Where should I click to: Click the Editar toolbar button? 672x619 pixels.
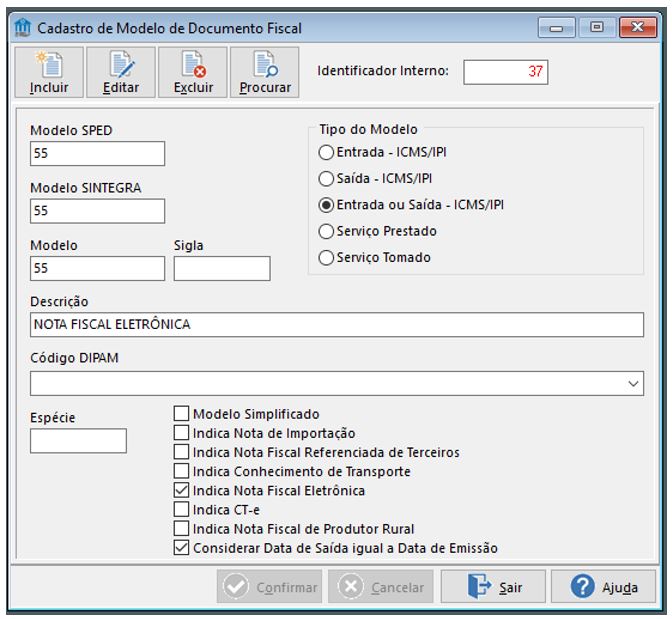pos(121,72)
